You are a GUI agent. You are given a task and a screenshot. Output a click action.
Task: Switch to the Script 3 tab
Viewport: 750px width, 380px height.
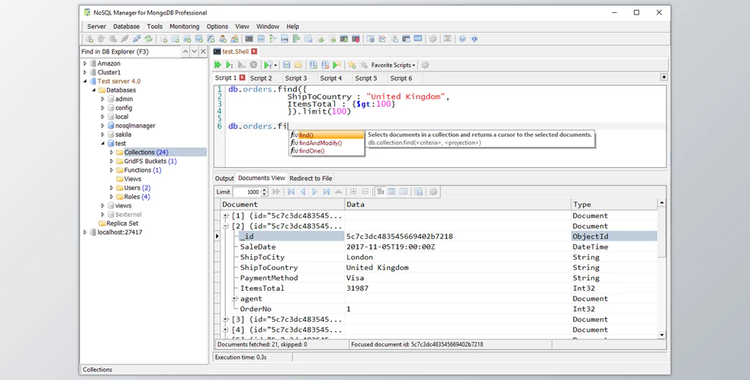point(296,78)
